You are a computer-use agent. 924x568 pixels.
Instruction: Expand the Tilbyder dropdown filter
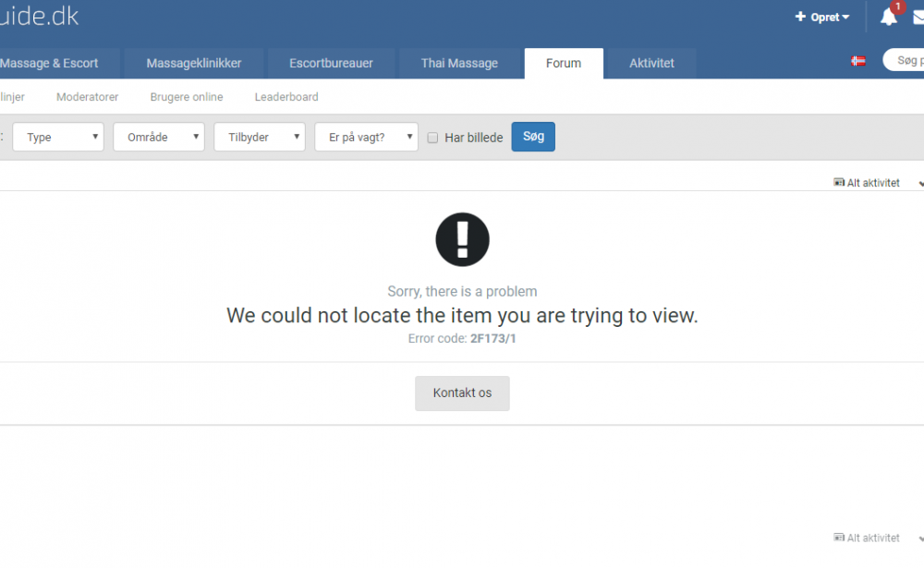(260, 137)
